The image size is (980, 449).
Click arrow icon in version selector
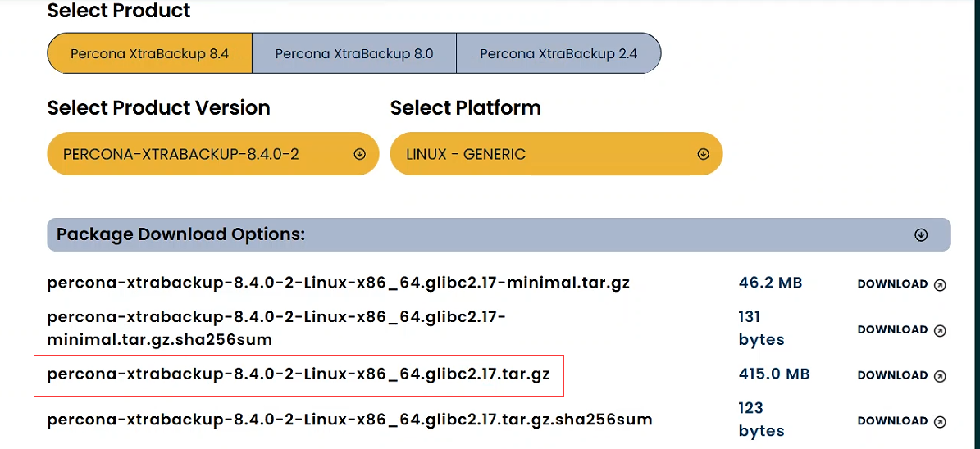point(359,154)
